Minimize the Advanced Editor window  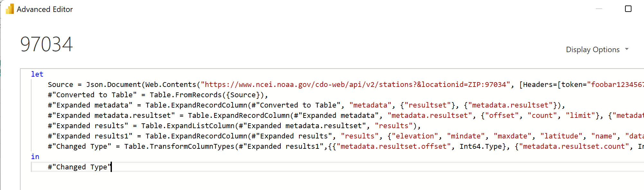pyautogui.click(x=599, y=9)
